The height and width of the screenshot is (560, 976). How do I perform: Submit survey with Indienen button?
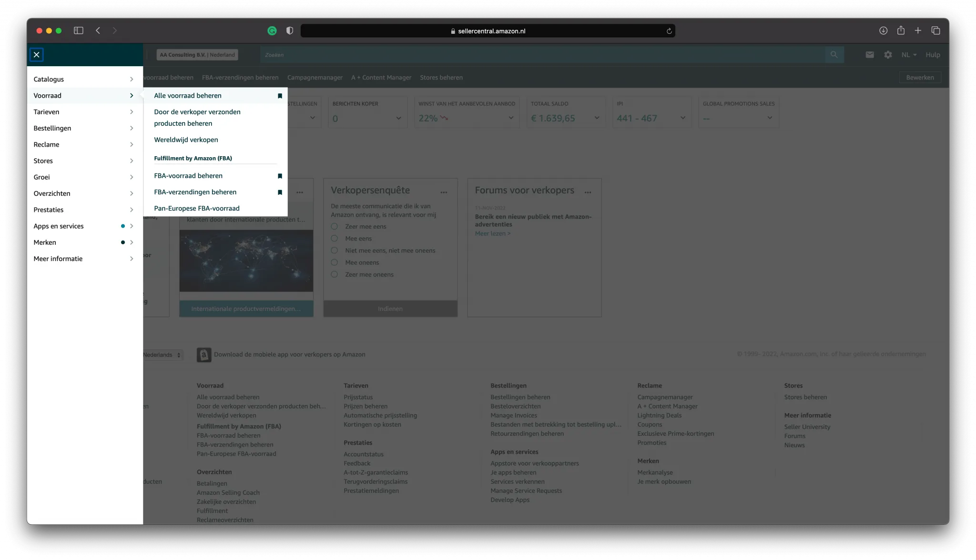390,309
